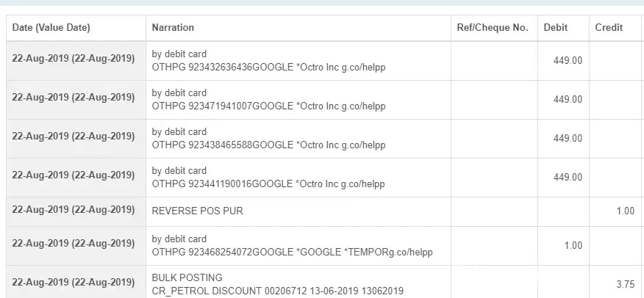Select narration for transaction OTHPG 923438465588

click(268, 139)
